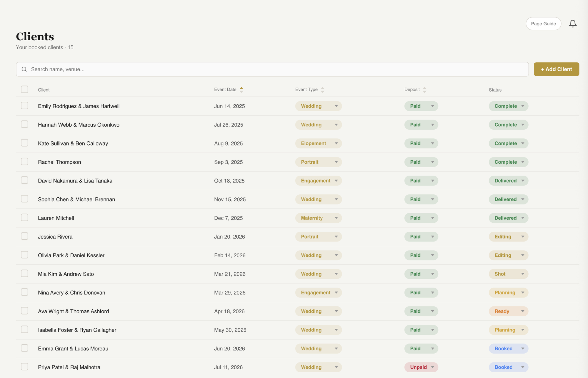The image size is (588, 378).
Task: Select the checkbox beside Rachel Thompson
Action: [25, 161]
